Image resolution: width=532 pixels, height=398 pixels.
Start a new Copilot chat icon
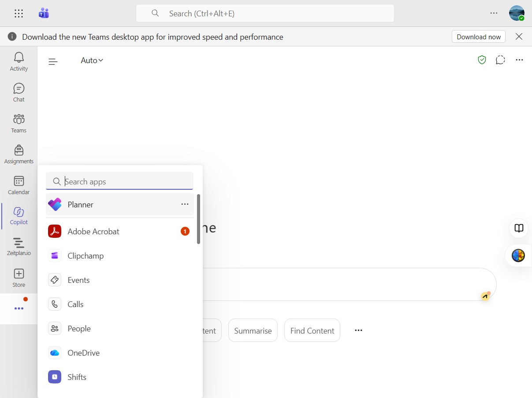coord(500,60)
